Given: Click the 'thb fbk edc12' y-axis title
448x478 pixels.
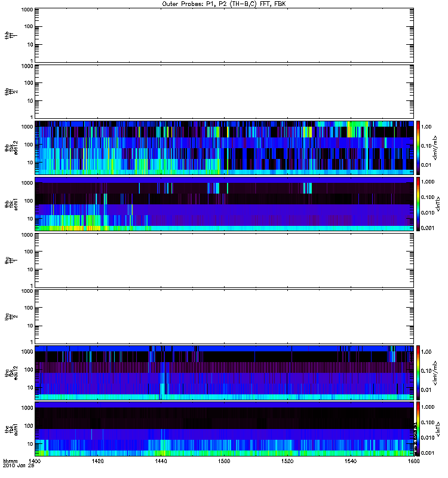Looking at the screenshot, I should (x=11, y=148).
